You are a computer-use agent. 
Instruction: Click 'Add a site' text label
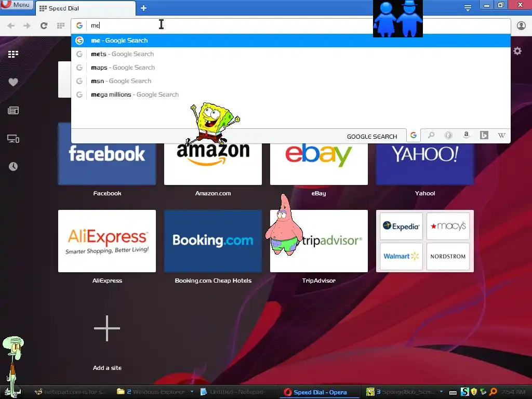[107, 368]
